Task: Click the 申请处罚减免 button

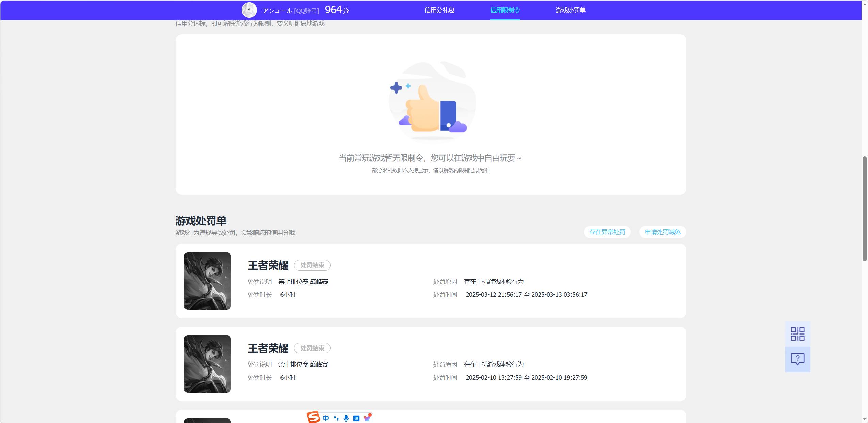Action: [x=662, y=232]
